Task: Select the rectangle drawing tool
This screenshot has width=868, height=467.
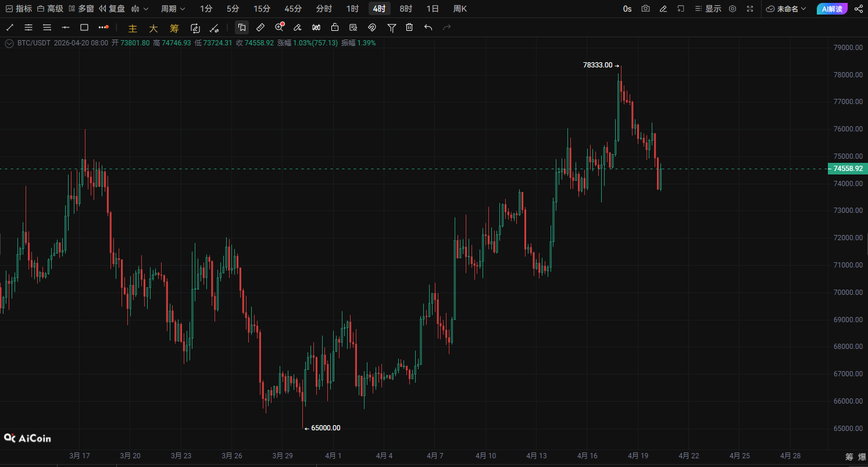Action: pyautogui.click(x=84, y=27)
